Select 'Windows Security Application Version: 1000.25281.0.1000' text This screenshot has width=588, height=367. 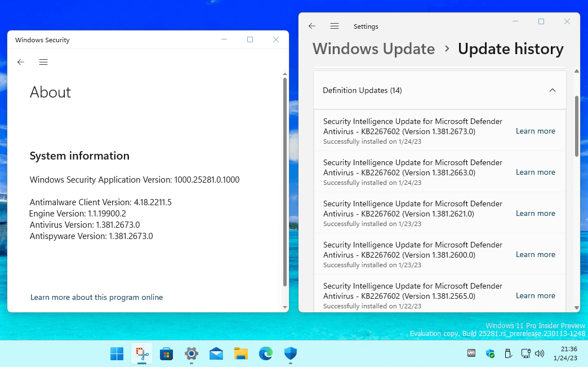[135, 180]
